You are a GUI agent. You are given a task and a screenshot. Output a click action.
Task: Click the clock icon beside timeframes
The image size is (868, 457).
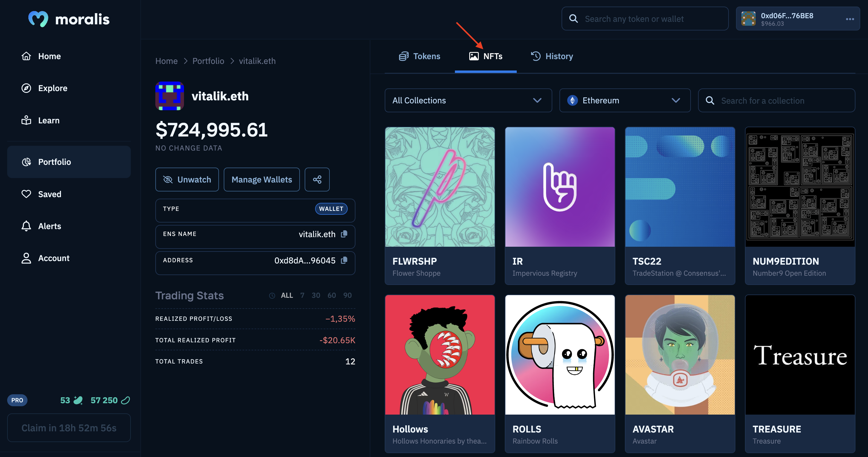click(272, 296)
